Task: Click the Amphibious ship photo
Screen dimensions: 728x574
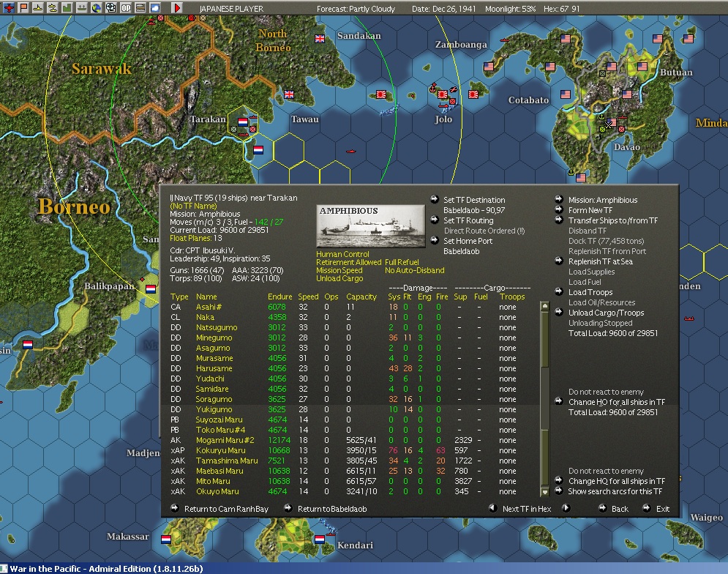Action: [370, 226]
